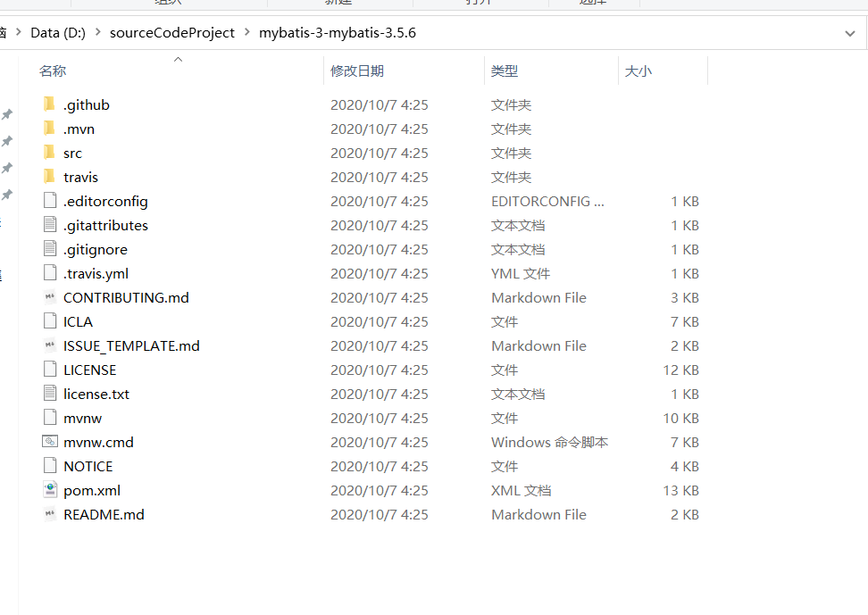Select the travis folder icon

point(49,177)
